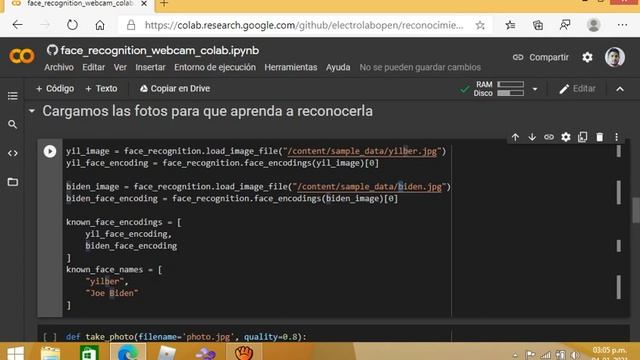Open Editar menu
Image resolution: width=640 pixels, height=360 pixels.
tap(93, 67)
